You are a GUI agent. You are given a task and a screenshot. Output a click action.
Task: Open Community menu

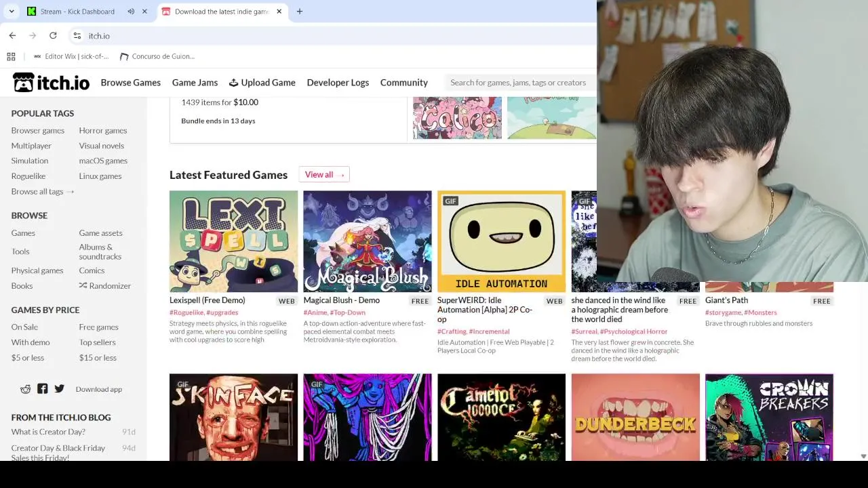tap(404, 83)
